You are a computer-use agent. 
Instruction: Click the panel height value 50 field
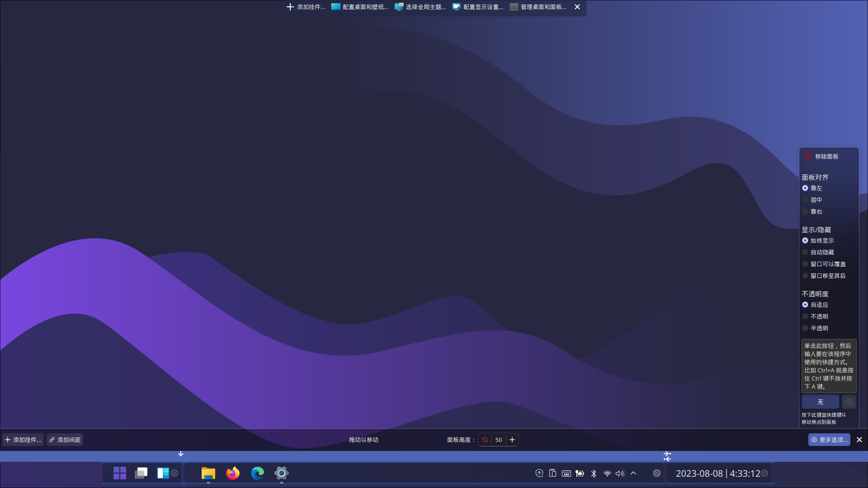click(499, 440)
